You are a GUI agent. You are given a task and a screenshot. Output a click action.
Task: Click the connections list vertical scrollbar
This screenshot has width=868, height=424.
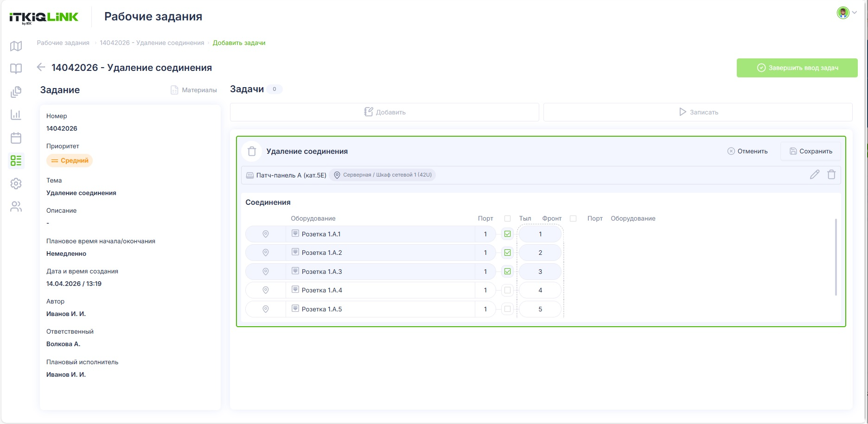click(x=836, y=257)
